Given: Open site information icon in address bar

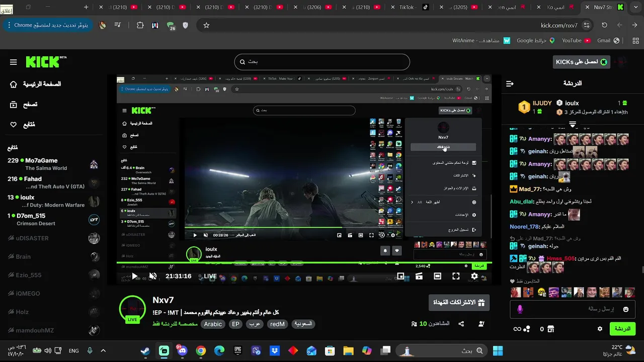Looking at the screenshot, I should pyautogui.click(x=587, y=25).
